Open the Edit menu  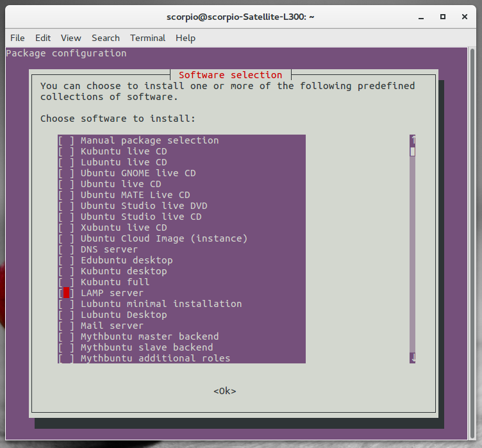pyautogui.click(x=43, y=38)
